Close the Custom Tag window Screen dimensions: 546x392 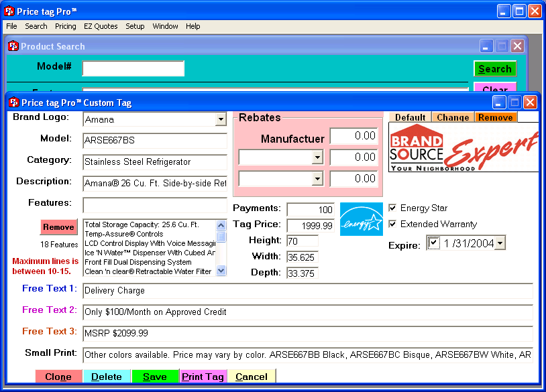(x=530, y=103)
